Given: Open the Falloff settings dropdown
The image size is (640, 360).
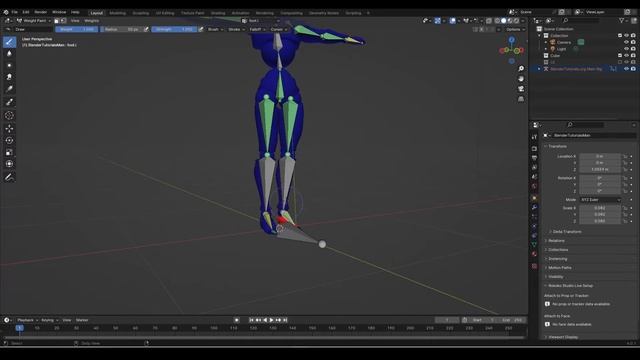Looking at the screenshot, I should [x=257, y=29].
